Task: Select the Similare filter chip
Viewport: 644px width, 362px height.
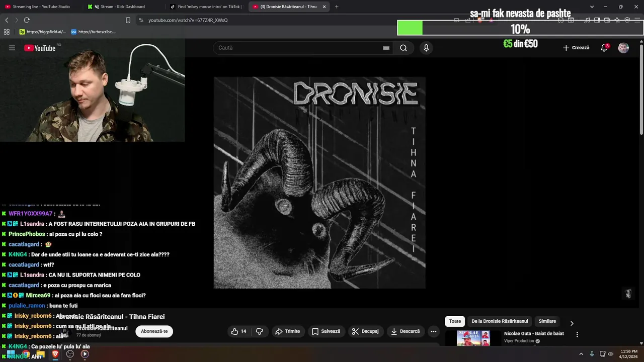Action: [547, 321]
